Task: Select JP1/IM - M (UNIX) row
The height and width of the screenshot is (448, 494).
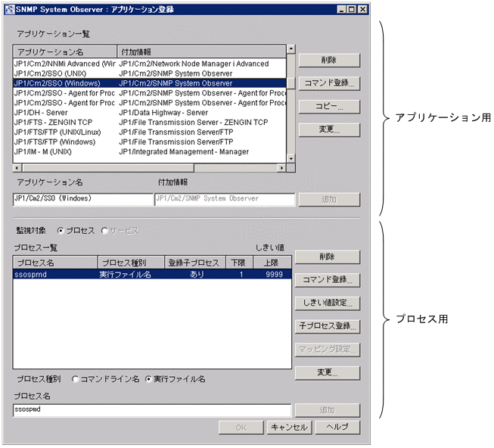Action: coord(150,152)
